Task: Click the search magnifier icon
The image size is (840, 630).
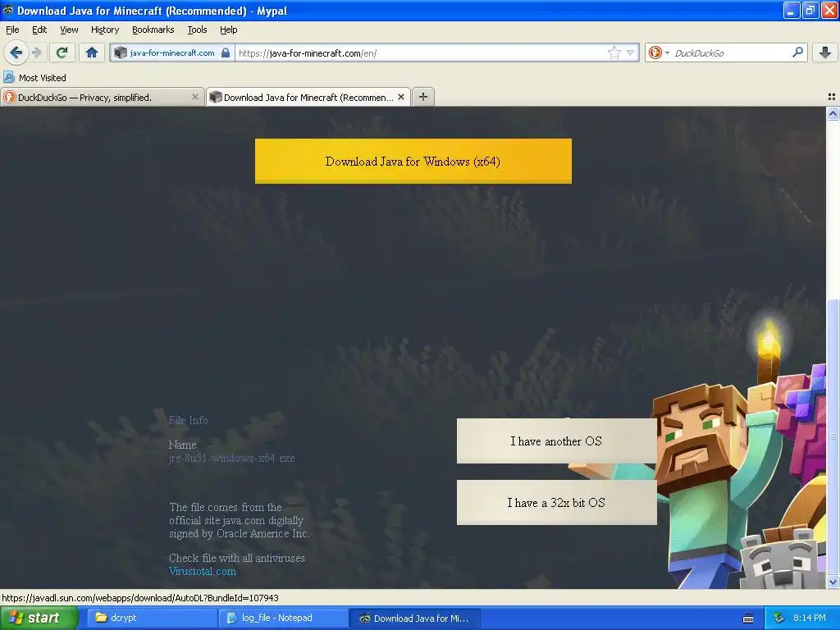Action: 797,52
